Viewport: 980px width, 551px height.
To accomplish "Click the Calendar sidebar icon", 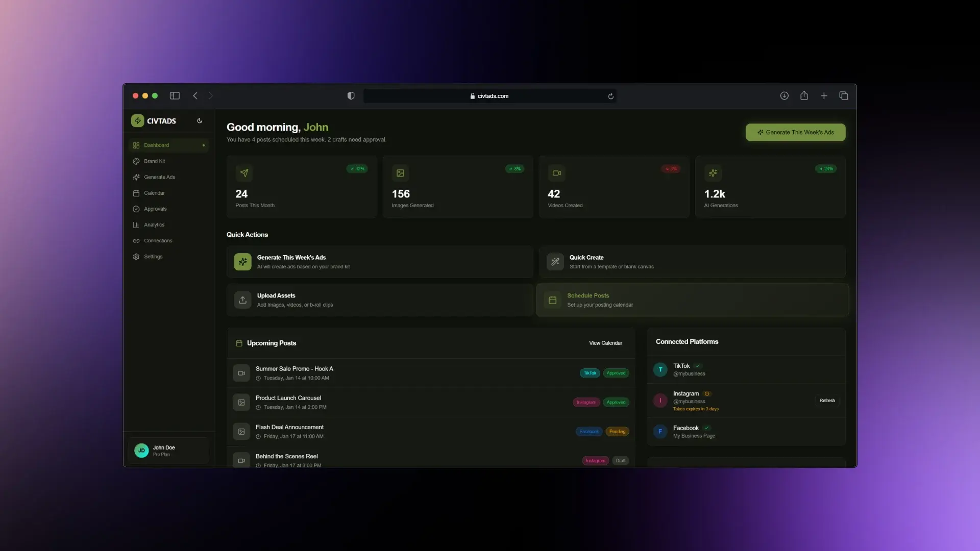I will tap(136, 193).
